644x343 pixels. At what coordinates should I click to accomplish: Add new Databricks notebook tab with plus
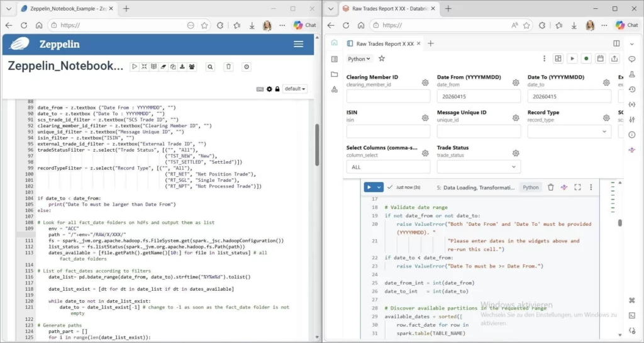[430, 43]
